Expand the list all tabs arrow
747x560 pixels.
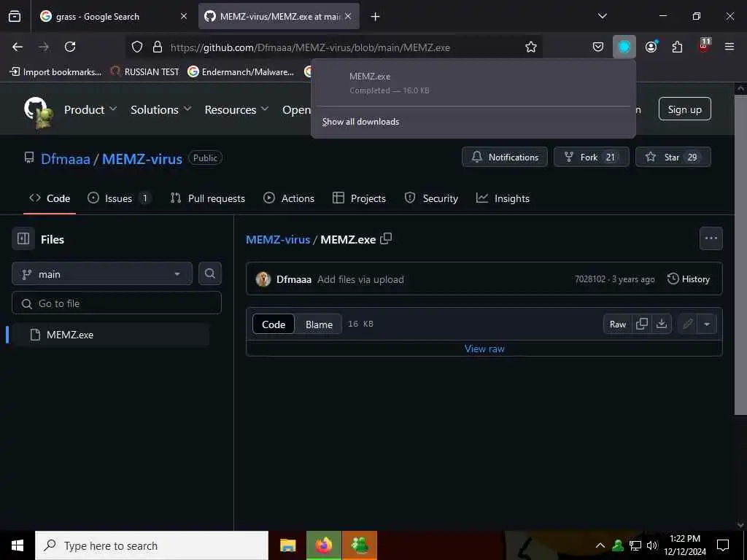602,16
